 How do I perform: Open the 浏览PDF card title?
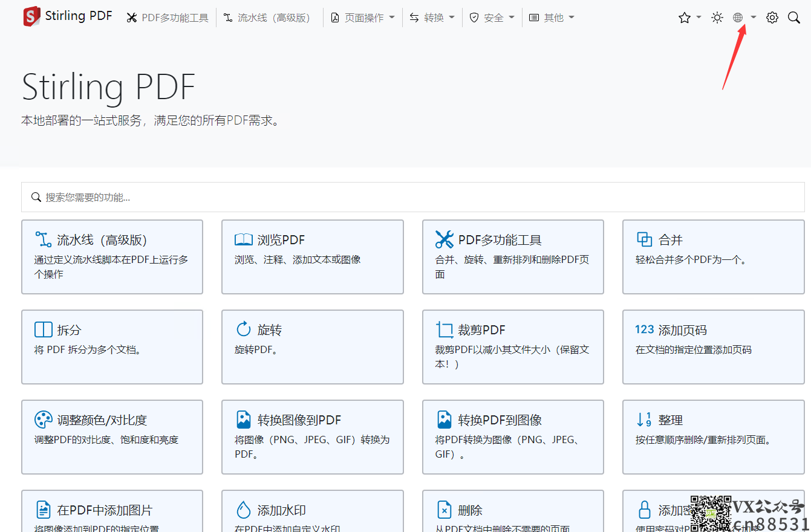[x=281, y=240]
